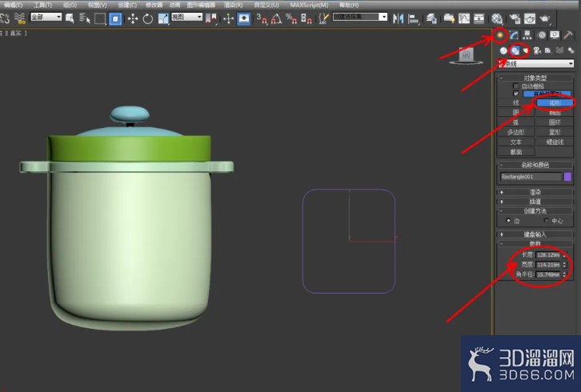Open the 组(G) menu
This screenshot has width=581, height=392.
click(x=70, y=5)
